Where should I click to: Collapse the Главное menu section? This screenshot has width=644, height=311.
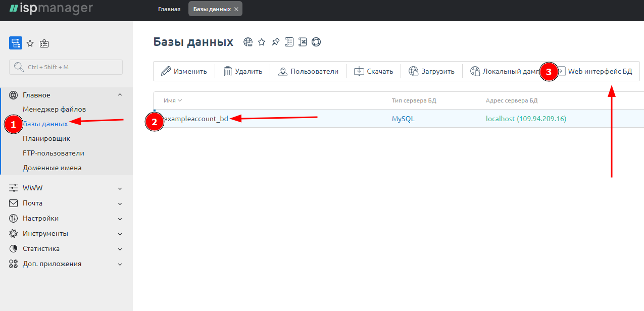pos(120,95)
